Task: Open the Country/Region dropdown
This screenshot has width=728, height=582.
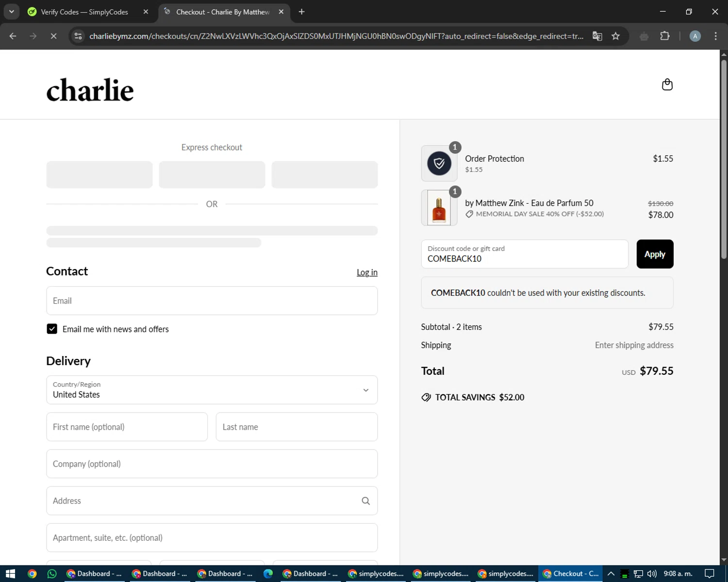Action: click(212, 390)
